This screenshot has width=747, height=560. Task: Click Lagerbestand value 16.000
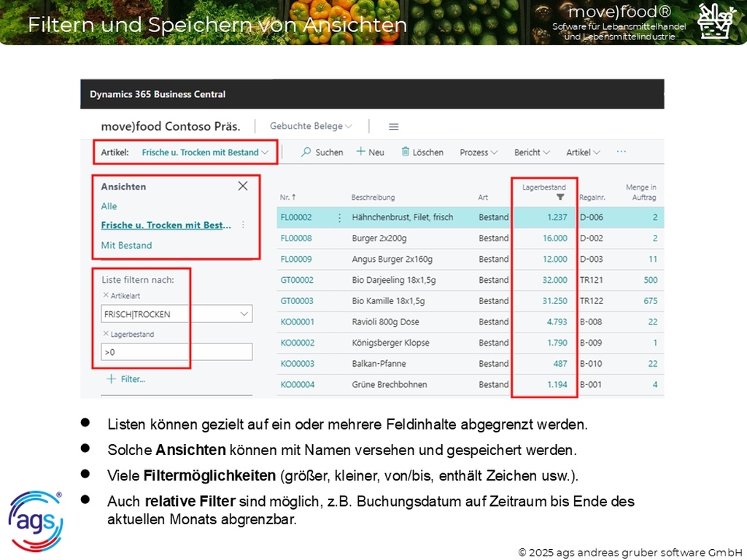tap(555, 238)
